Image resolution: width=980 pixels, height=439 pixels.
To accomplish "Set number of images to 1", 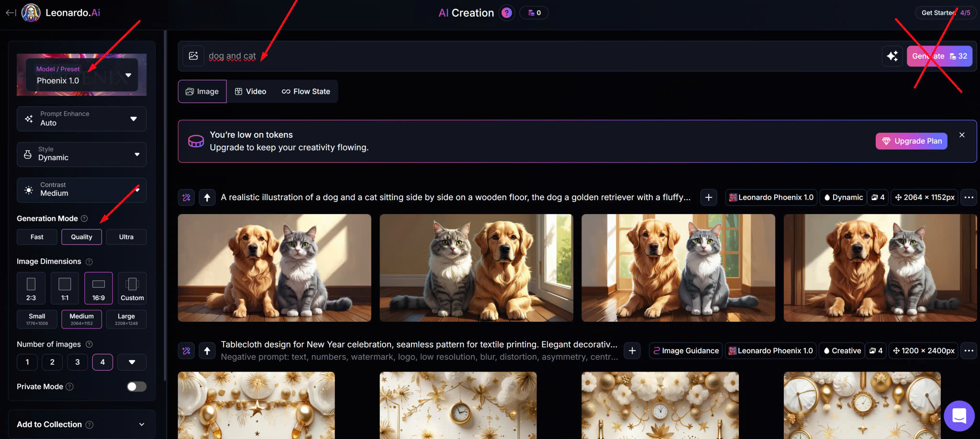I will coord(27,362).
